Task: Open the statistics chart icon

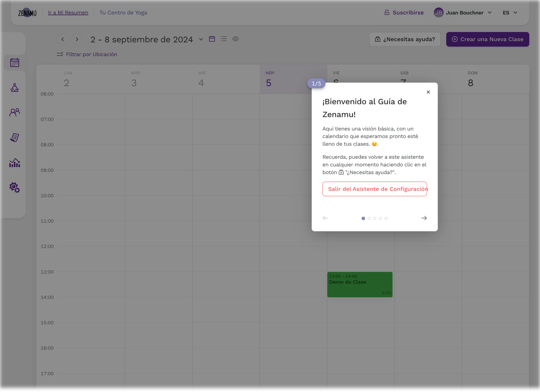Action: pos(14,163)
